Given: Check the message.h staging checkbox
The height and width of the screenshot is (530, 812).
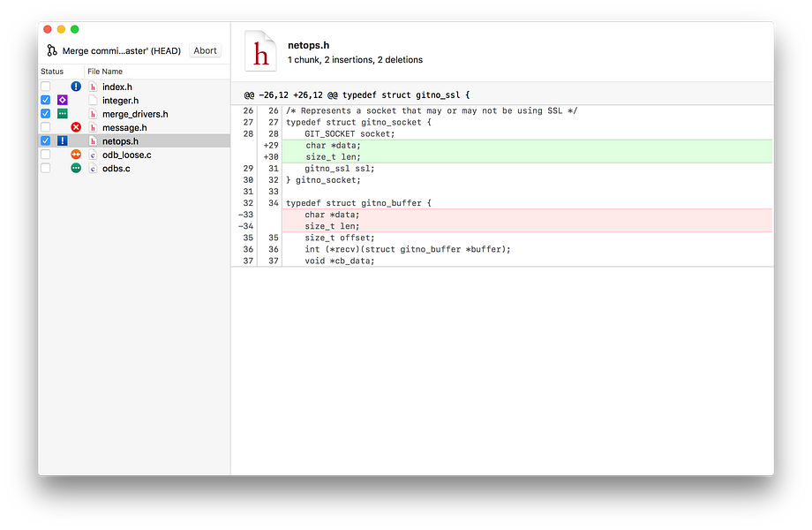Looking at the screenshot, I should point(46,127).
